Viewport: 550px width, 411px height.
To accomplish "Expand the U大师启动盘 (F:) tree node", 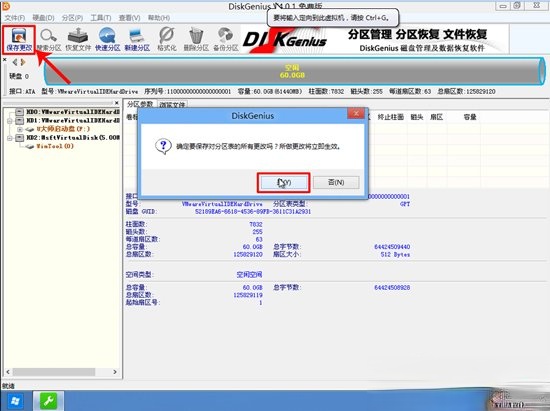I will 20,129.
